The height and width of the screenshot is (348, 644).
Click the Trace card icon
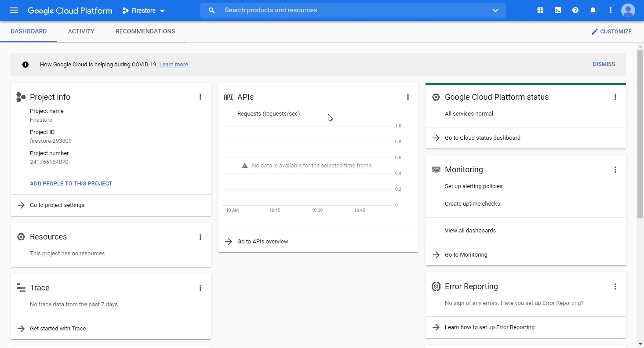coord(21,288)
